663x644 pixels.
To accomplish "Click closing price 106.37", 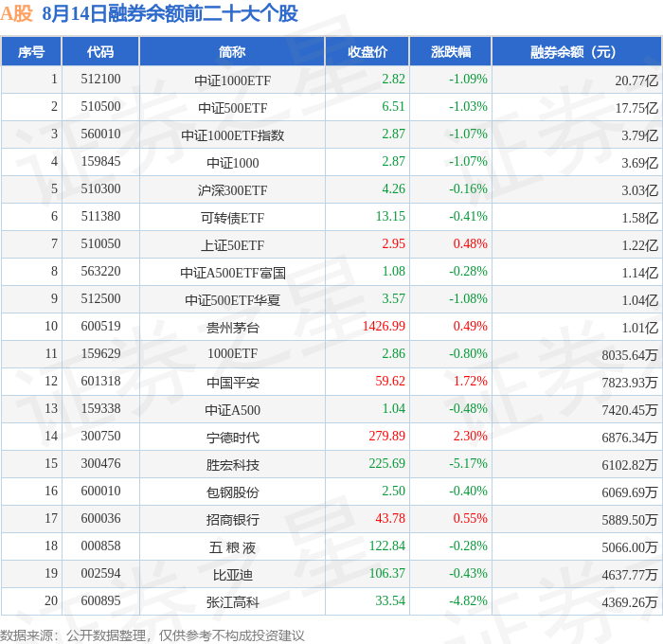I will coord(386,573).
